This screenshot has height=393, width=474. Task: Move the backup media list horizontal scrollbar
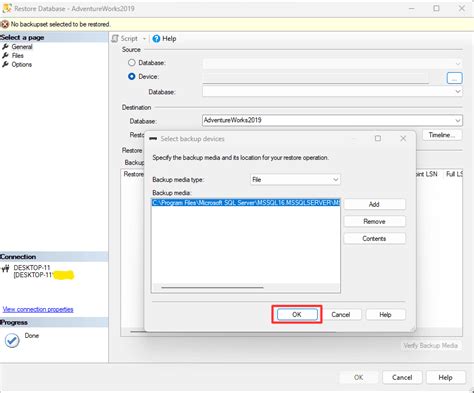pyautogui.click(x=212, y=287)
